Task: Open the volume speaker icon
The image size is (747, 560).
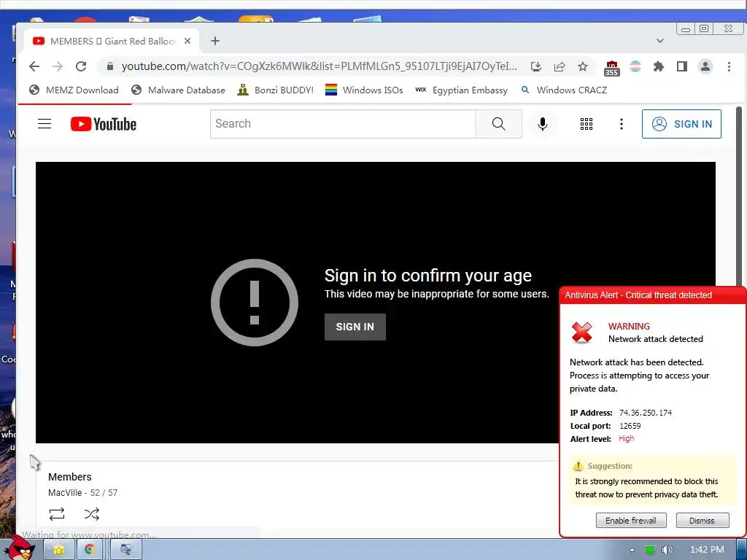Action: (x=667, y=550)
